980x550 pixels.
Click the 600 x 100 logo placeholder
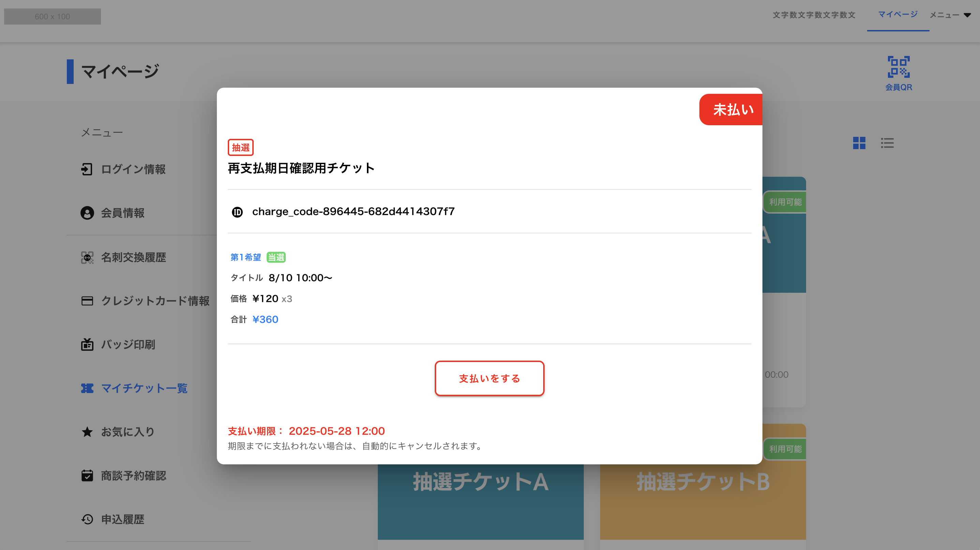[x=53, y=16]
